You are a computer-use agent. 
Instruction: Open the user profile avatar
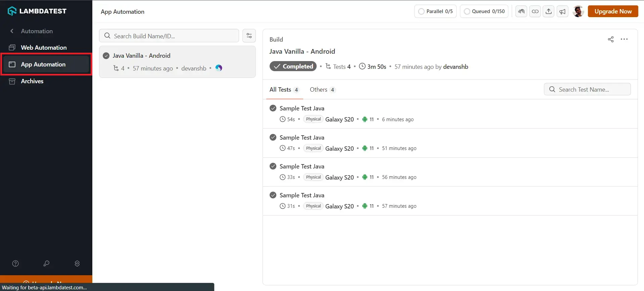(578, 11)
